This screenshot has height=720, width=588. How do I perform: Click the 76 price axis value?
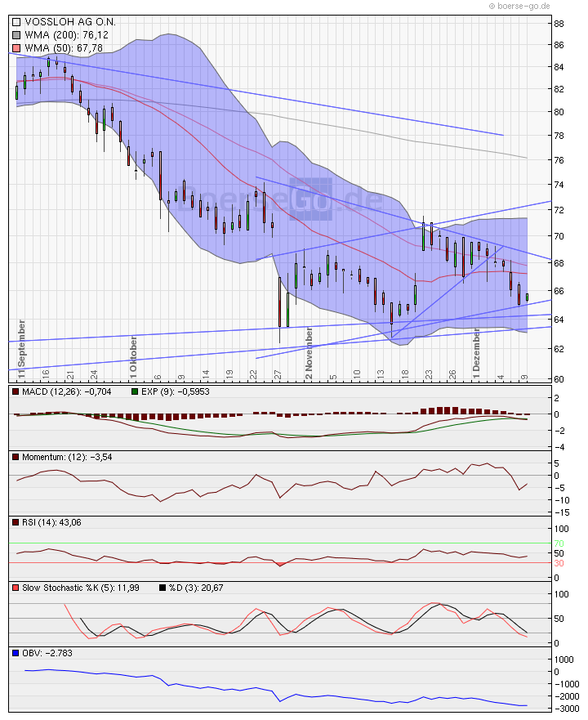click(x=559, y=160)
